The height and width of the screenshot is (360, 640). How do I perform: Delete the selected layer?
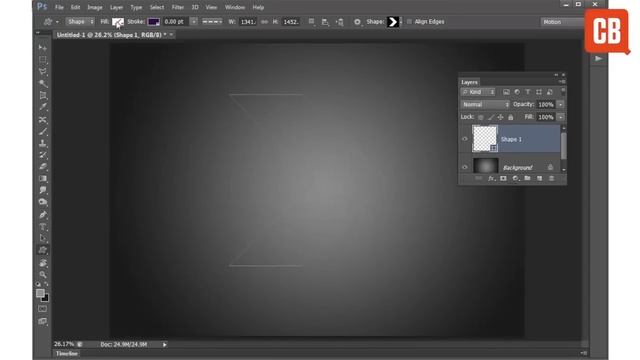[551, 178]
